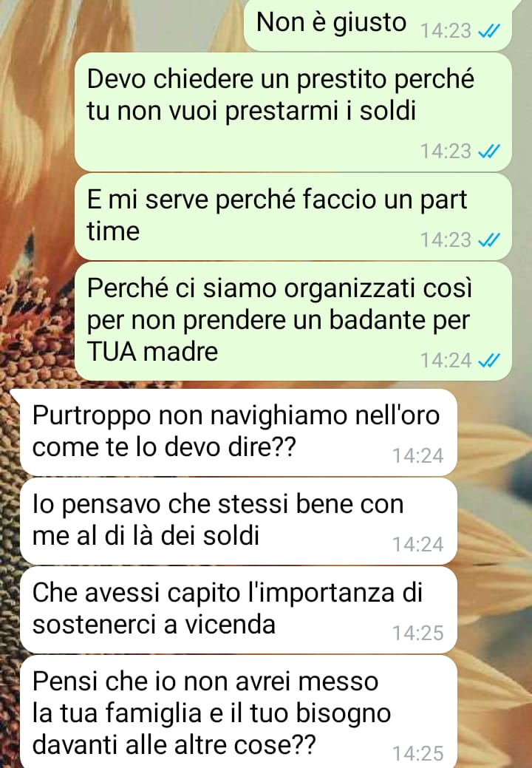Screen dimensions: 532x768
Task: Select the 'Devo chiedere un prestito' message
Action: tap(293, 112)
